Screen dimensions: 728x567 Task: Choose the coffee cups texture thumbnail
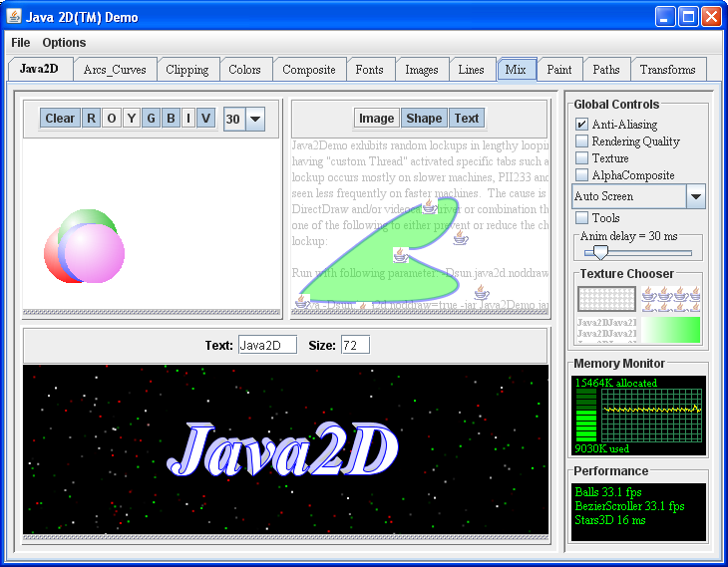pos(671,299)
